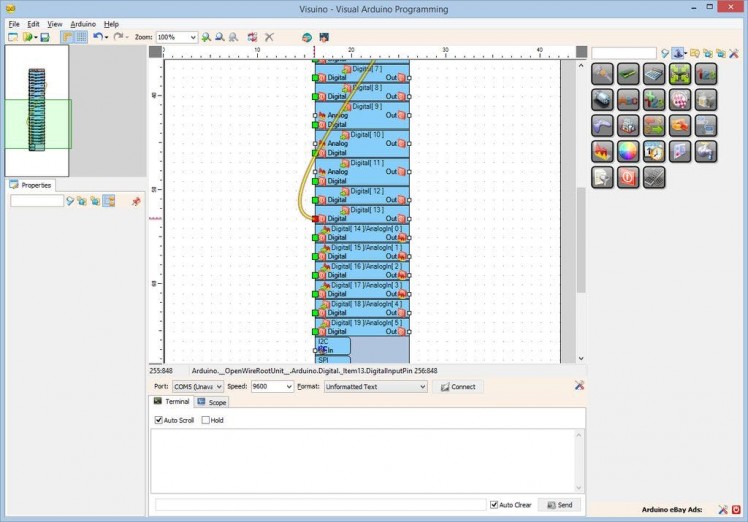748x522 pixels.
Task: Open the Arduino menu
Action: [83, 23]
